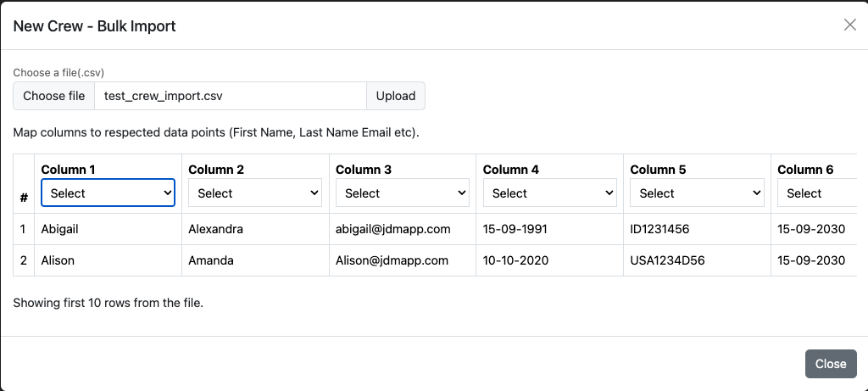Close the Bulk Import dialog with X icon
868x391 pixels.
[x=849, y=25]
